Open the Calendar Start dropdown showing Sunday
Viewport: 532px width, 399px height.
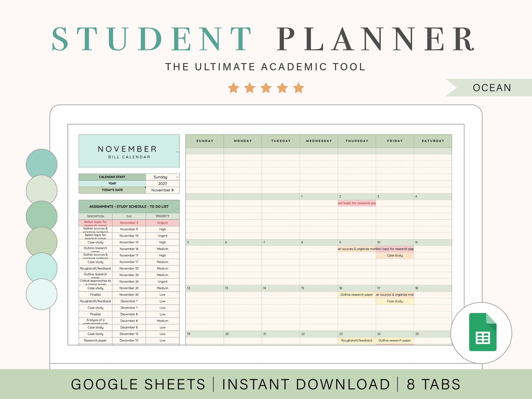[176, 177]
